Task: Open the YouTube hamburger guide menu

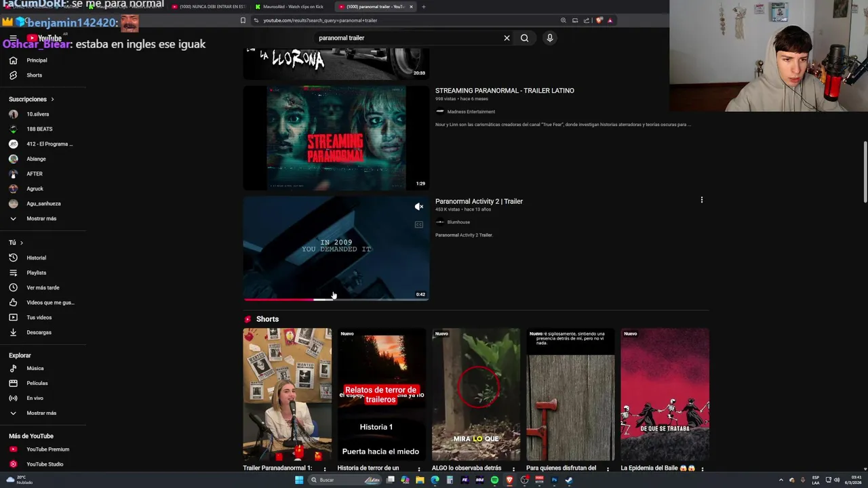Action: point(13,38)
